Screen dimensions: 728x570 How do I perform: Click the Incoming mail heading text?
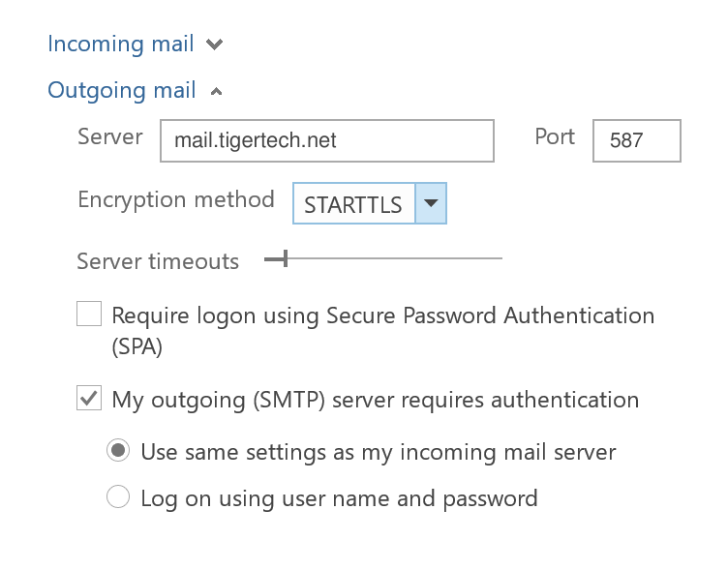[121, 45]
